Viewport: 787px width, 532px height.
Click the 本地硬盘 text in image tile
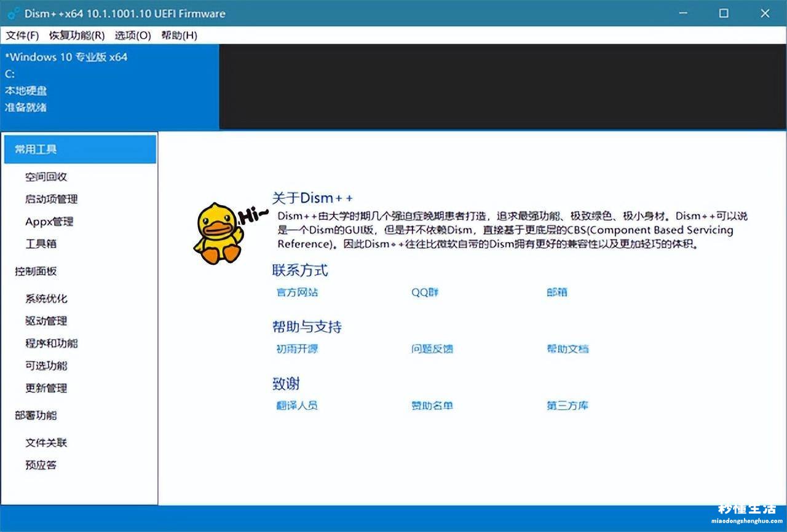point(26,91)
